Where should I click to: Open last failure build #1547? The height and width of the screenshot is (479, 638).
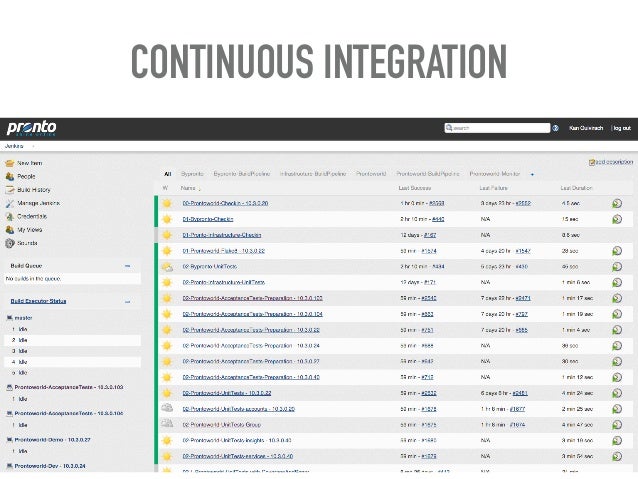[x=523, y=251]
